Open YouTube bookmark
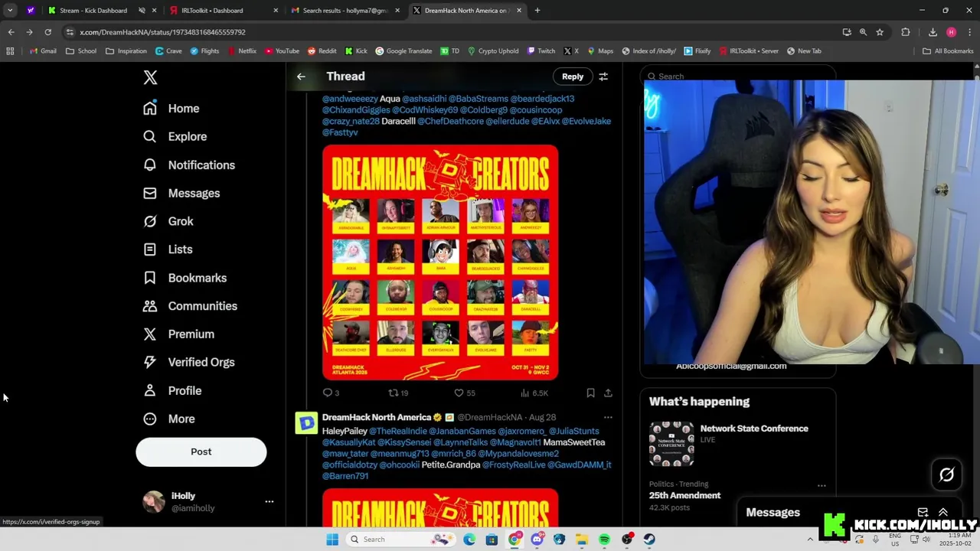The height and width of the screenshot is (551, 980). 282,51
